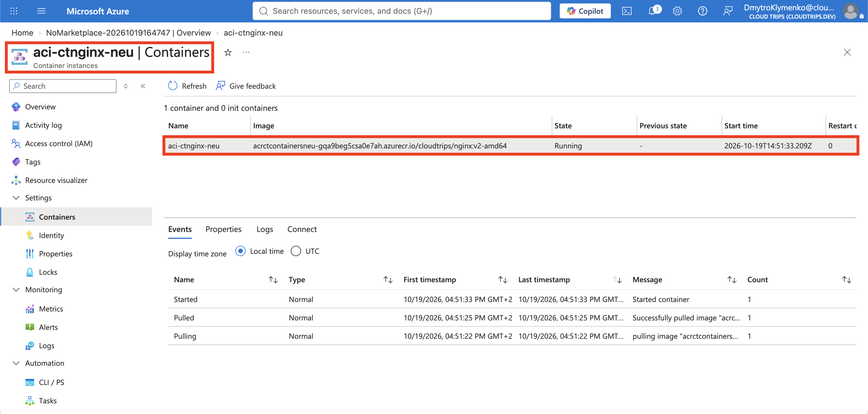
Task: Switch to the Connect tab
Action: (302, 229)
